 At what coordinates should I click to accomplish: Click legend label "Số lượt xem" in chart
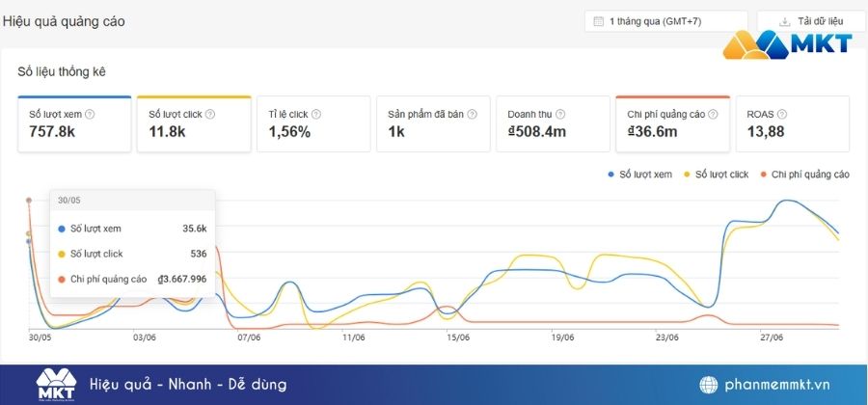coord(645,175)
